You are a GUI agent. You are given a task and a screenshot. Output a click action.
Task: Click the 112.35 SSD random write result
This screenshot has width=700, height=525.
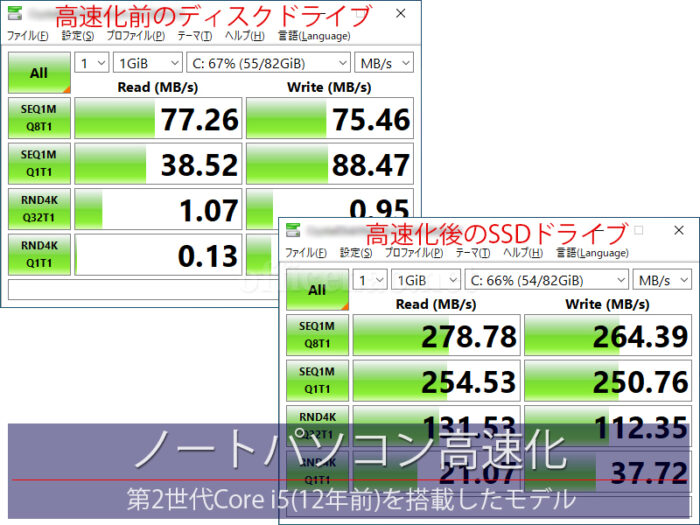coord(608,426)
